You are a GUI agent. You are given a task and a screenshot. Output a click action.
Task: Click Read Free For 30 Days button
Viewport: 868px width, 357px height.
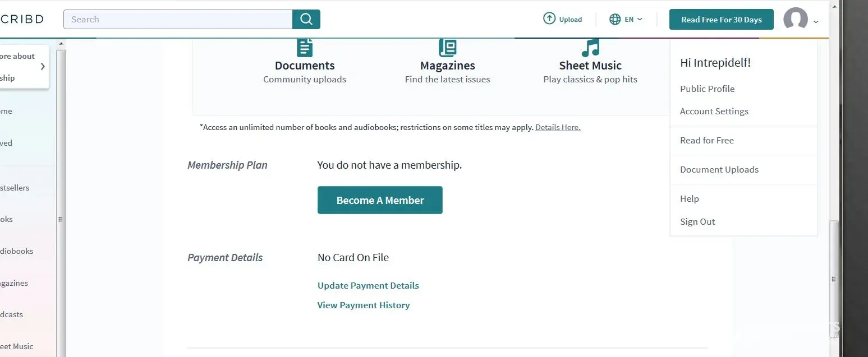pyautogui.click(x=722, y=20)
